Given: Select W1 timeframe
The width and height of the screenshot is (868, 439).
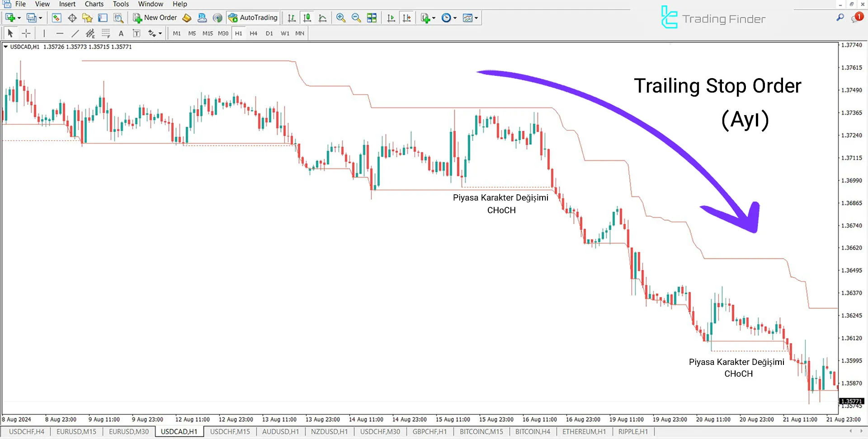Looking at the screenshot, I should coord(285,33).
